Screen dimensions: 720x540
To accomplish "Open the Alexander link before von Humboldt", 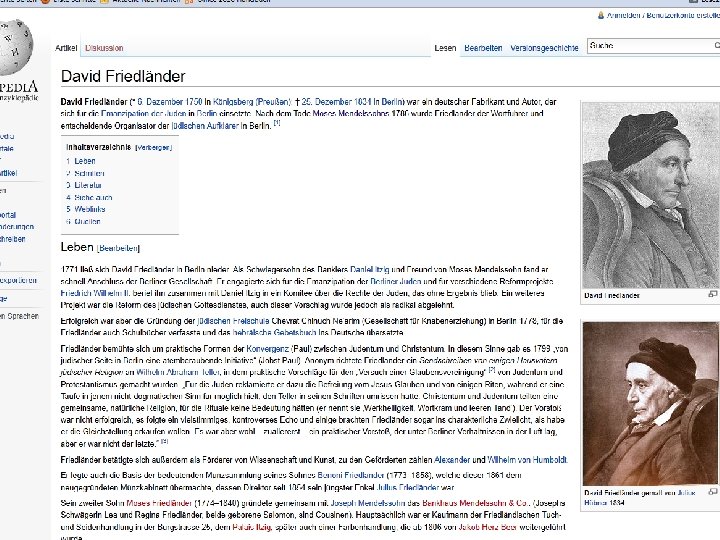I will [x=452, y=460].
